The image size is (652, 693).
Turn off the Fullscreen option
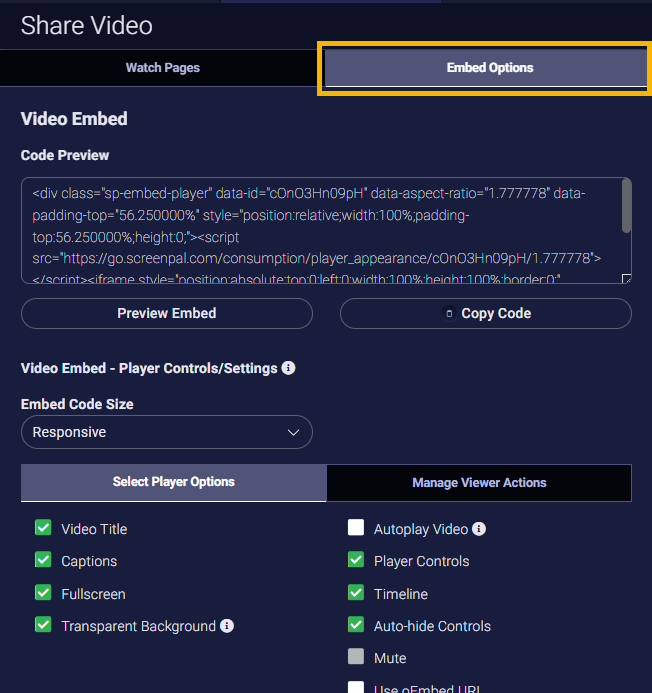coord(43,593)
